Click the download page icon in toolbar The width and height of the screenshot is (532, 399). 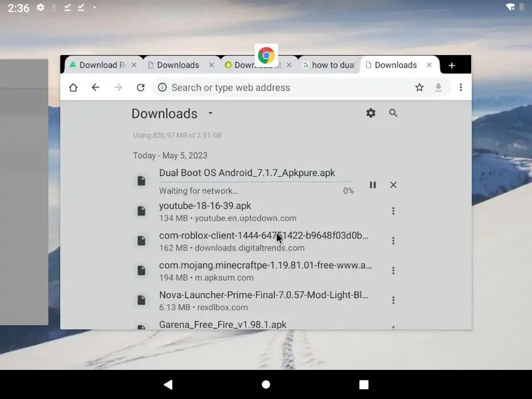[x=438, y=87]
